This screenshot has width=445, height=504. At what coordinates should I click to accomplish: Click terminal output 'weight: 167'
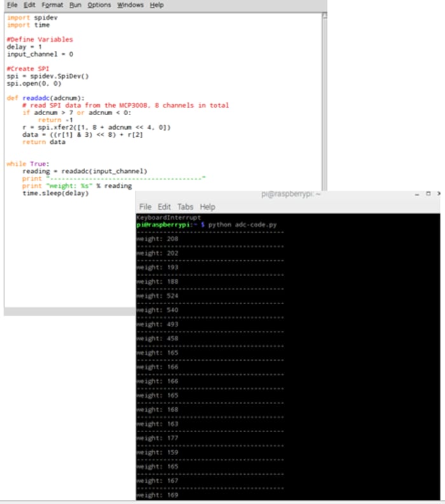click(x=157, y=480)
